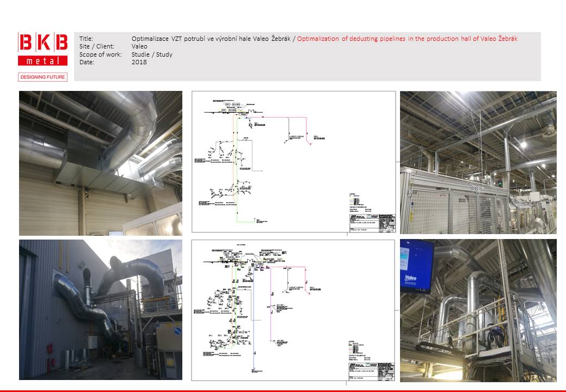Screen dimensions: 566x392
Task: Select the top center pipeline schematic drawing
Action: click(x=293, y=162)
